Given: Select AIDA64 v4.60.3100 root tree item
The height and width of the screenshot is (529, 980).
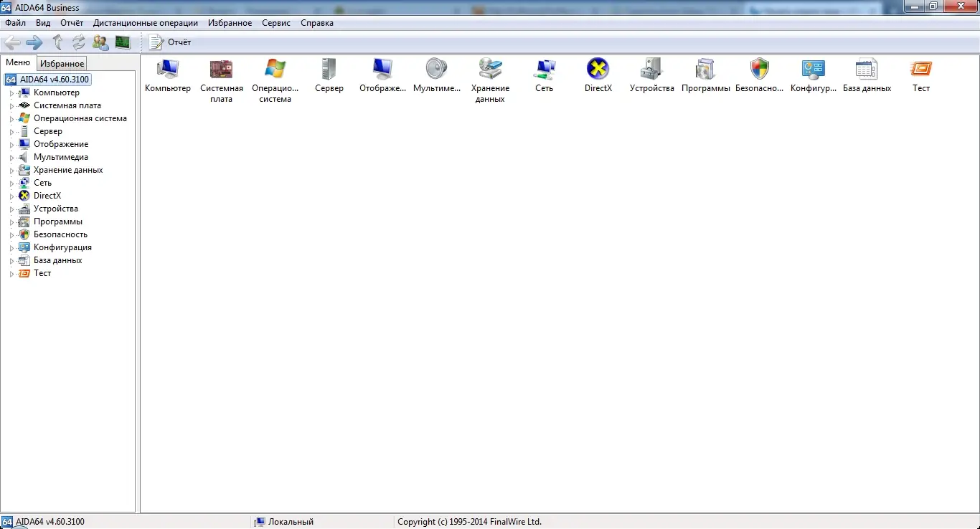Looking at the screenshot, I should [x=53, y=79].
